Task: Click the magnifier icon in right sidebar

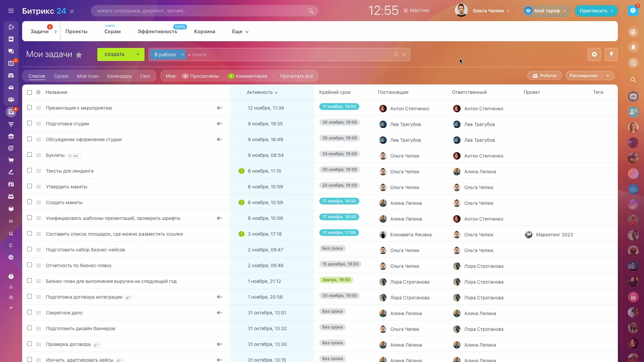Action: point(633,80)
